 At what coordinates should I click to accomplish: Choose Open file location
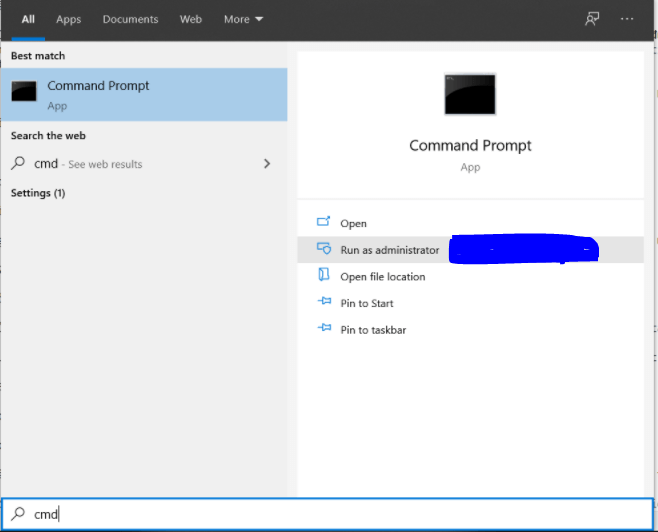coord(470,276)
